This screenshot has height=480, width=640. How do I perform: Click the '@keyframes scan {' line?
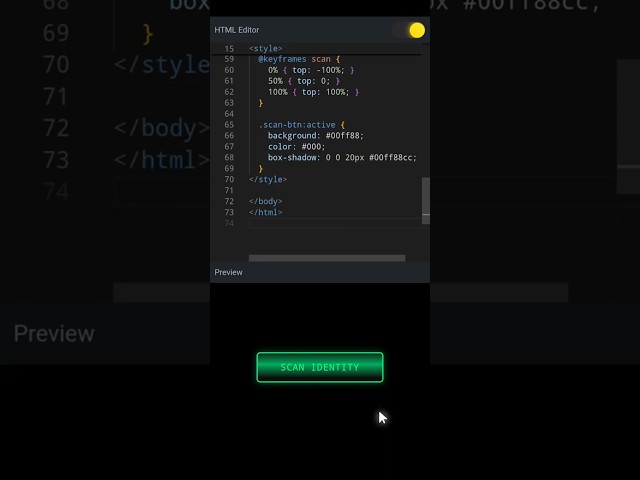click(x=299, y=59)
